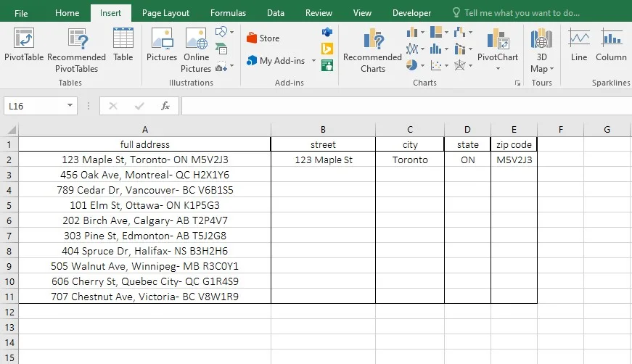
Task: Insert a SmartArt graphic
Action: click(x=221, y=49)
